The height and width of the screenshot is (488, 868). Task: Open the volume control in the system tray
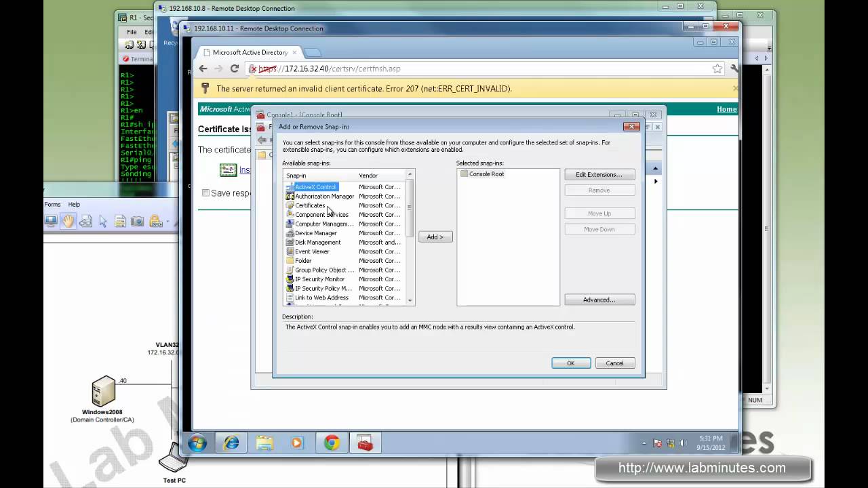683,443
